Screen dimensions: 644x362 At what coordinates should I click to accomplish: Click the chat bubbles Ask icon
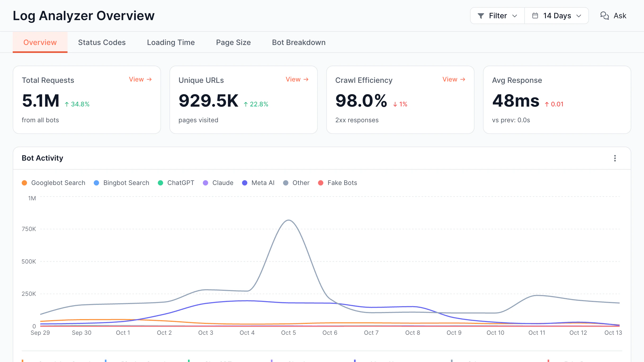point(604,16)
